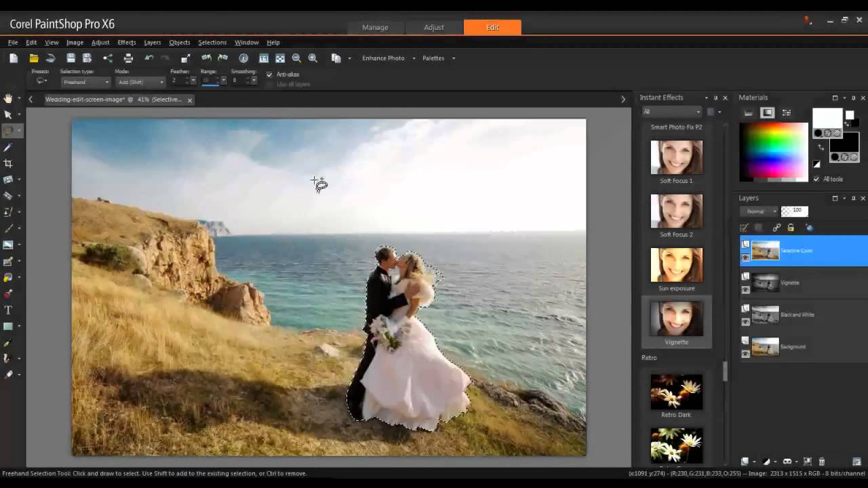Image resolution: width=868 pixels, height=488 pixels.
Task: Click the lock icon in Layers panel
Action: point(791,228)
